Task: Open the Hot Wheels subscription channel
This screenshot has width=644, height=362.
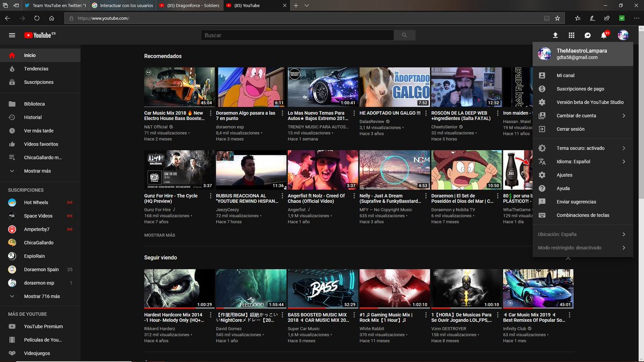Action: tap(40, 203)
